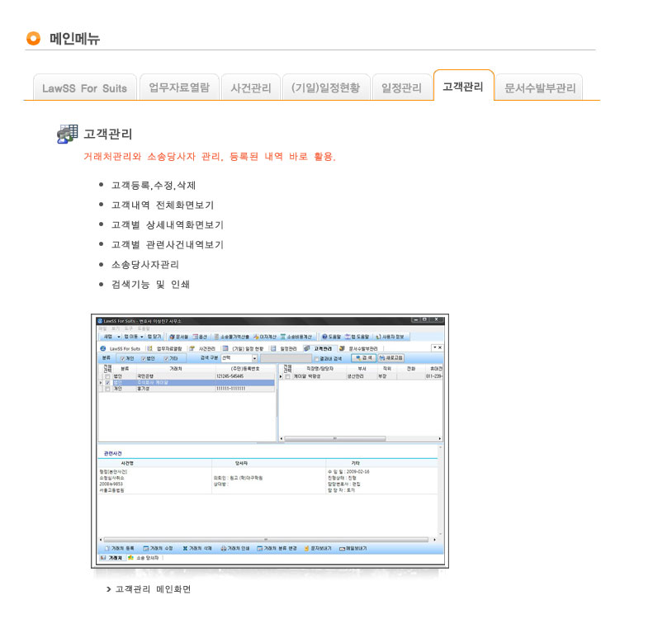Viewport: 672px width, 633px height.
Task: Open the inner tab list dropdown arrow
Action: click(434, 347)
